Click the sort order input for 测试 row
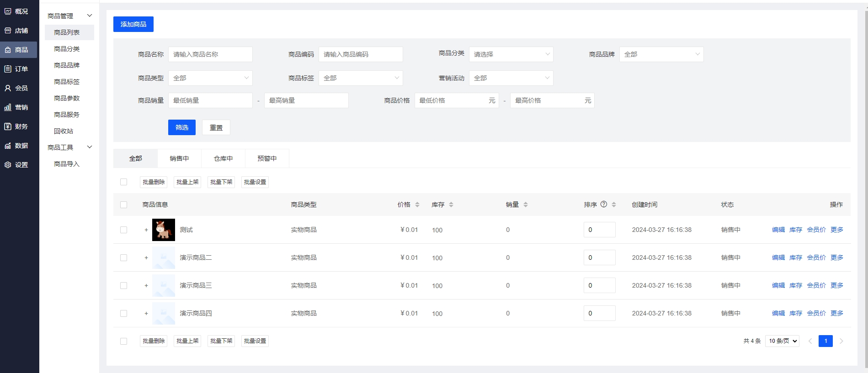868x373 pixels. tap(600, 230)
